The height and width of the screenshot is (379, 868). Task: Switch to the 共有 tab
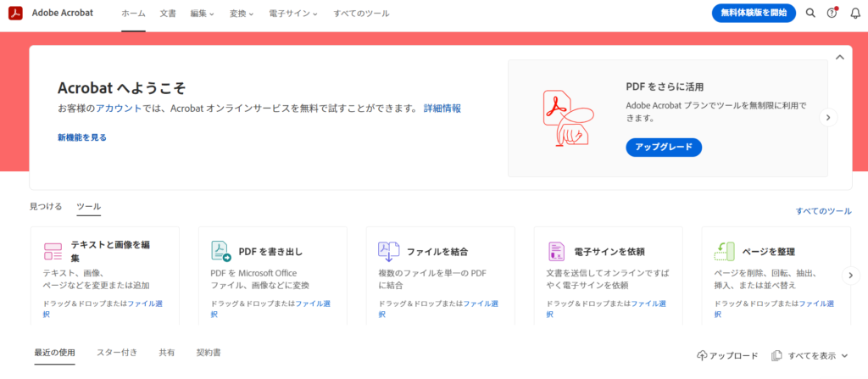pos(167,353)
